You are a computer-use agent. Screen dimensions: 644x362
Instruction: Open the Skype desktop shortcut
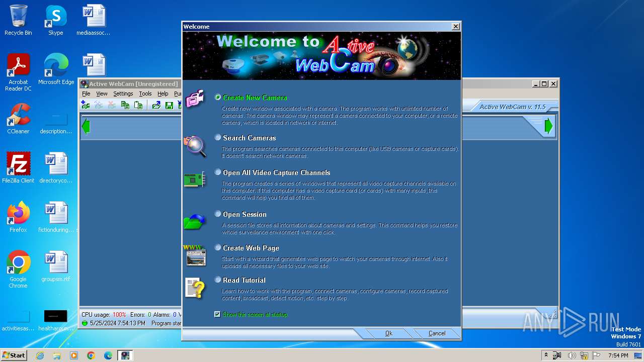(56, 20)
